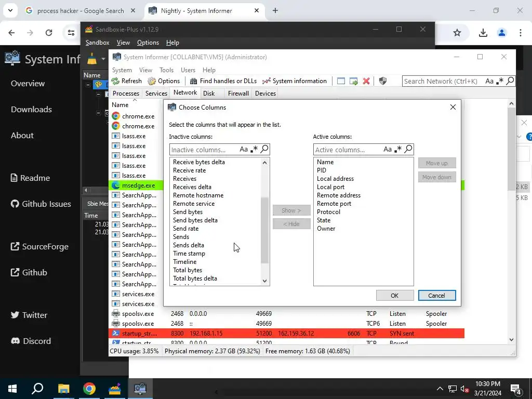Open System information graph icon
This screenshot has width=532, height=399.
tap(267, 81)
